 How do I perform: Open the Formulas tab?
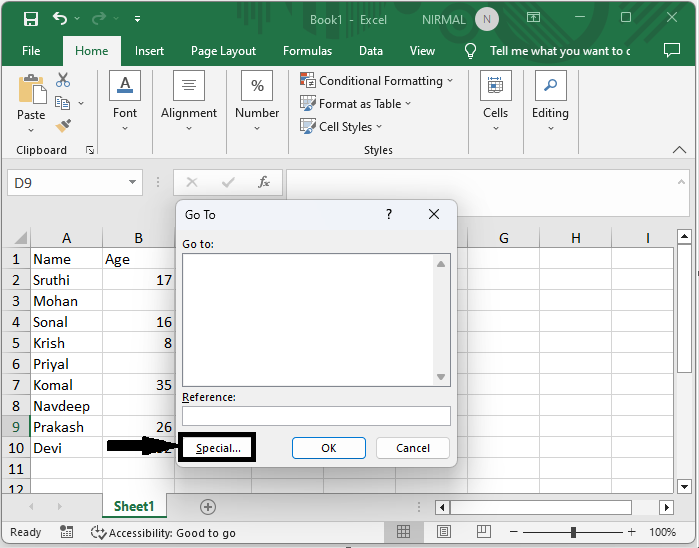307,51
